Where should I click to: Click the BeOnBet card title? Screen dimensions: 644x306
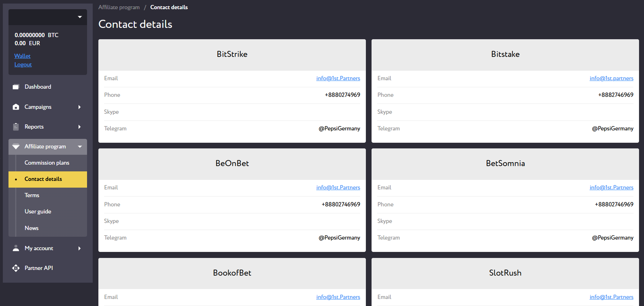pyautogui.click(x=232, y=164)
